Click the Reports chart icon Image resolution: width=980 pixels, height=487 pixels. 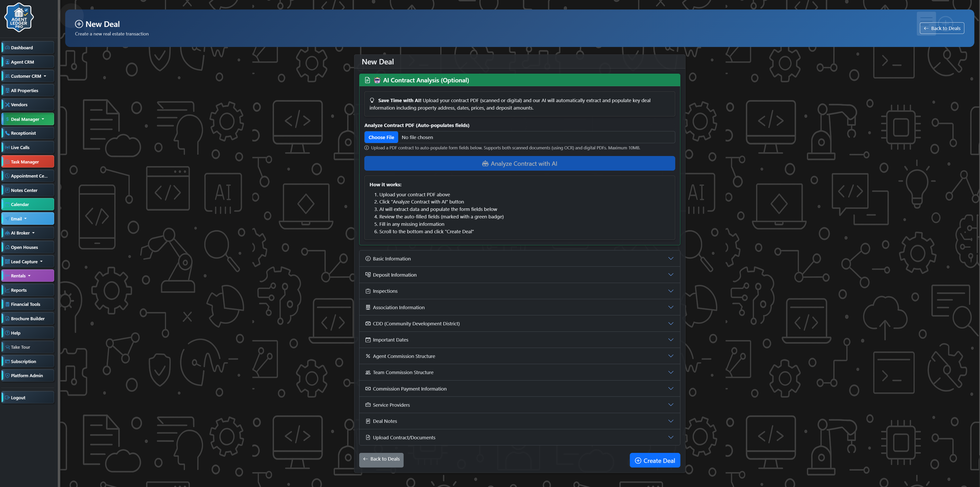7,290
